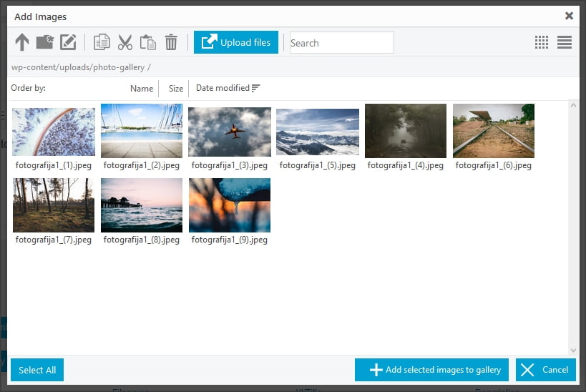Click the scrollbar up arrow

[x=573, y=105]
